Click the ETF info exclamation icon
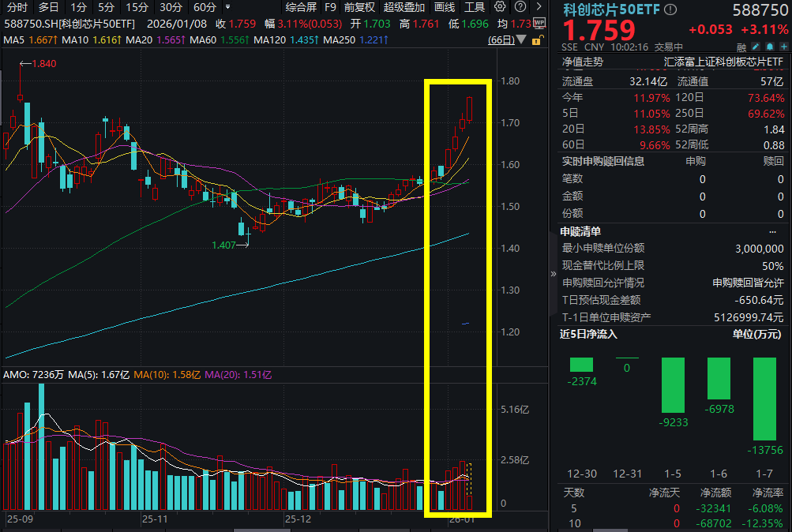Image resolution: width=792 pixels, height=532 pixels. [670, 9]
